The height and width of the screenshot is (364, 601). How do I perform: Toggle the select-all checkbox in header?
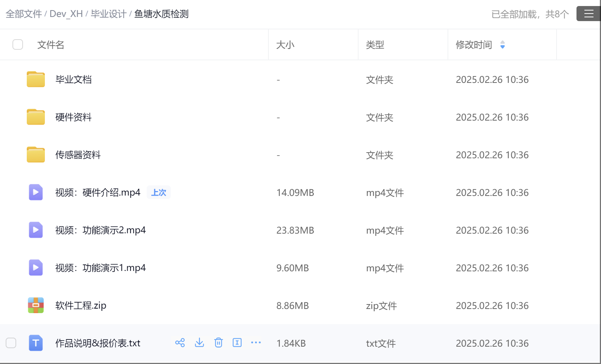point(18,44)
